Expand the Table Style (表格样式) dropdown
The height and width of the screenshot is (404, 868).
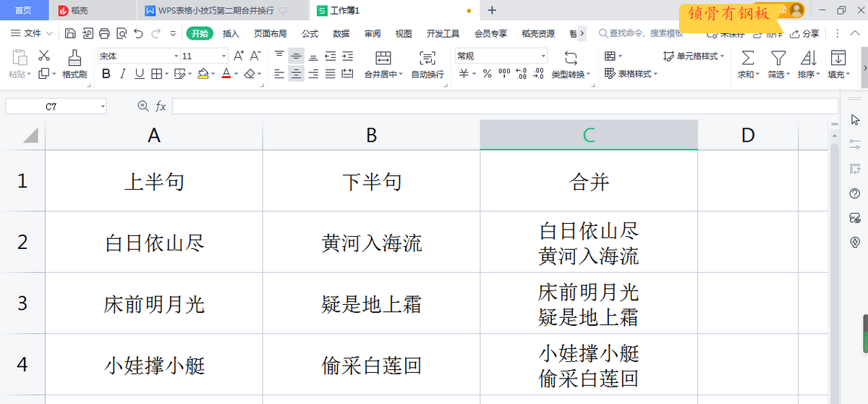pyautogui.click(x=657, y=74)
